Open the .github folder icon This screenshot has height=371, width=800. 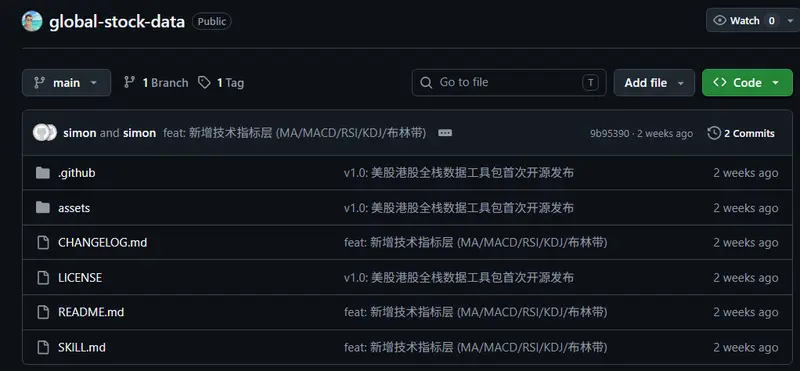point(43,173)
